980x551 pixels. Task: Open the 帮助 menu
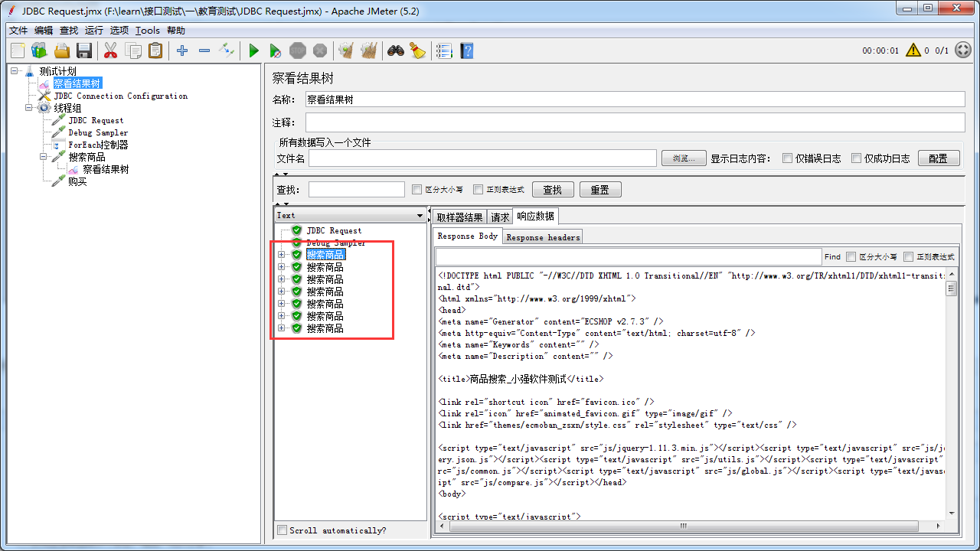pos(176,31)
